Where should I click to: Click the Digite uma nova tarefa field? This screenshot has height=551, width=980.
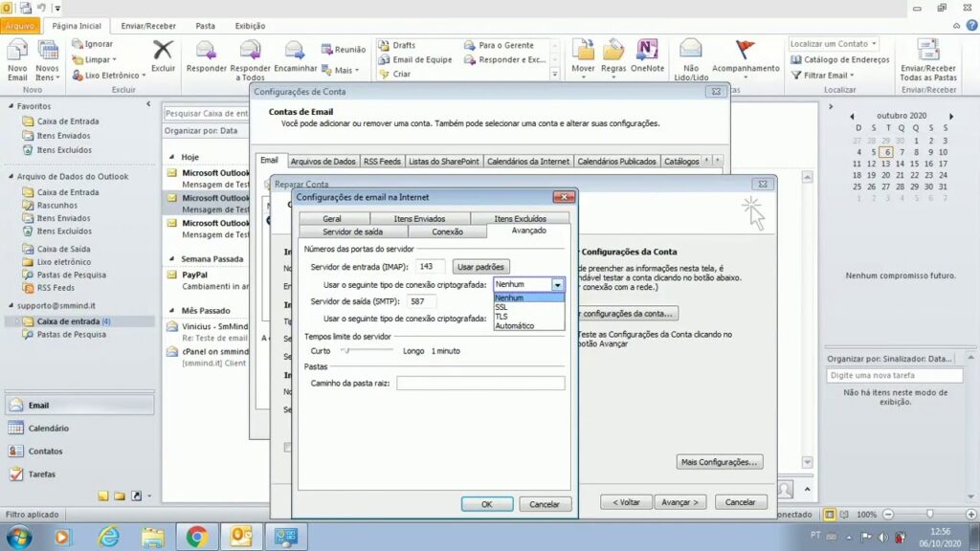[x=895, y=375]
